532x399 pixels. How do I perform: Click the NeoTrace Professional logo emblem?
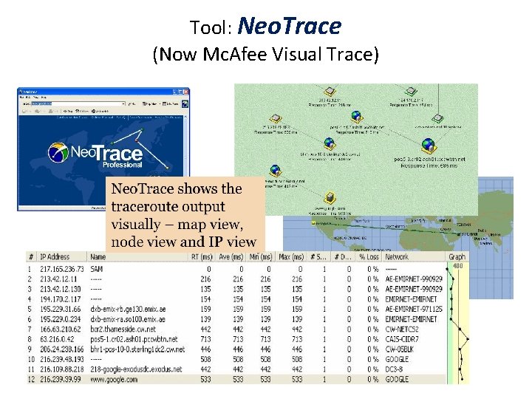(58, 152)
